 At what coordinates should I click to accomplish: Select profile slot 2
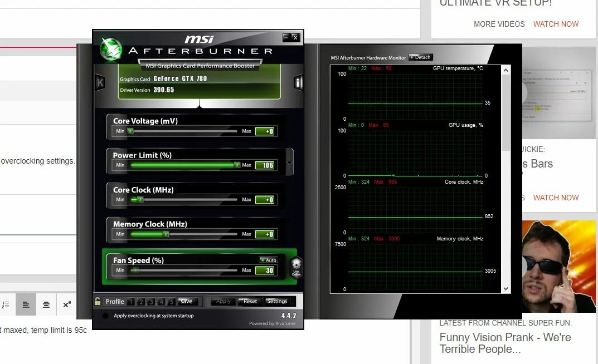pos(141,302)
